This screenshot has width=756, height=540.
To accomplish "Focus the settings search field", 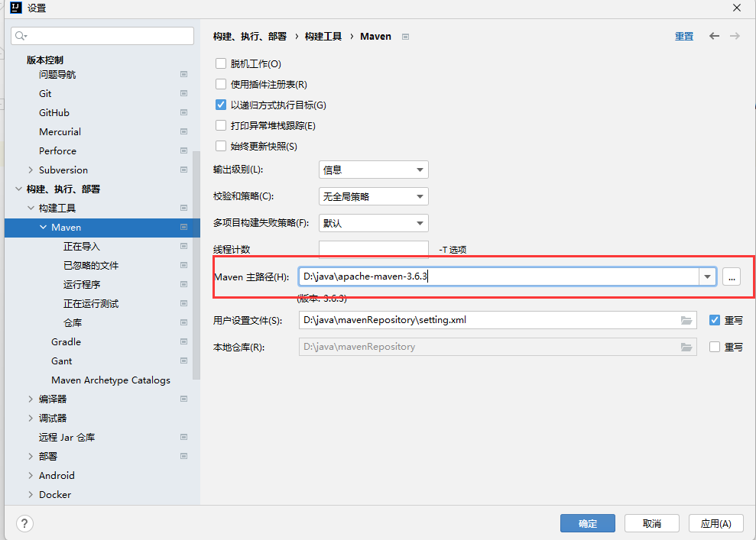I will pyautogui.click(x=102, y=36).
